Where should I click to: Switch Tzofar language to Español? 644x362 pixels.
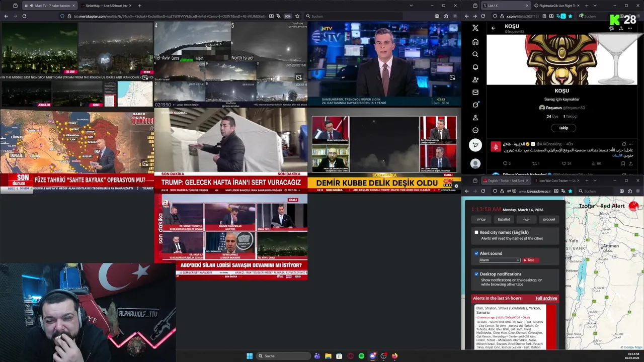(x=504, y=219)
